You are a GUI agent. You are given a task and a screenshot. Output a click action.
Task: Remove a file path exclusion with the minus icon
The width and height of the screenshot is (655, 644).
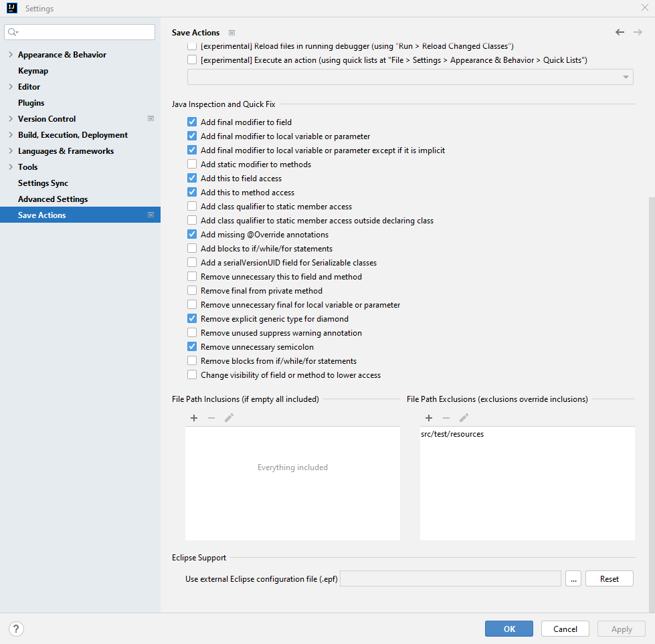coord(446,418)
